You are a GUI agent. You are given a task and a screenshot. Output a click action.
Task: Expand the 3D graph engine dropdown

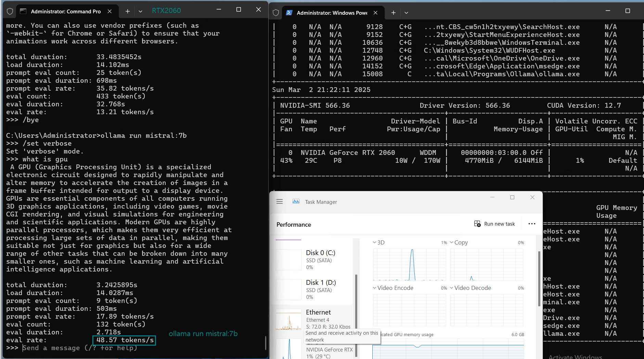click(378, 242)
